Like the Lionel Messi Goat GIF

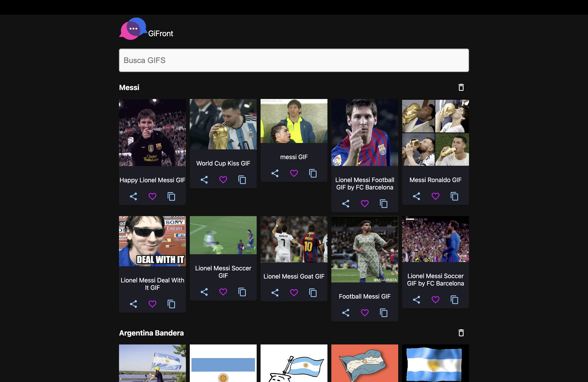pyautogui.click(x=294, y=293)
